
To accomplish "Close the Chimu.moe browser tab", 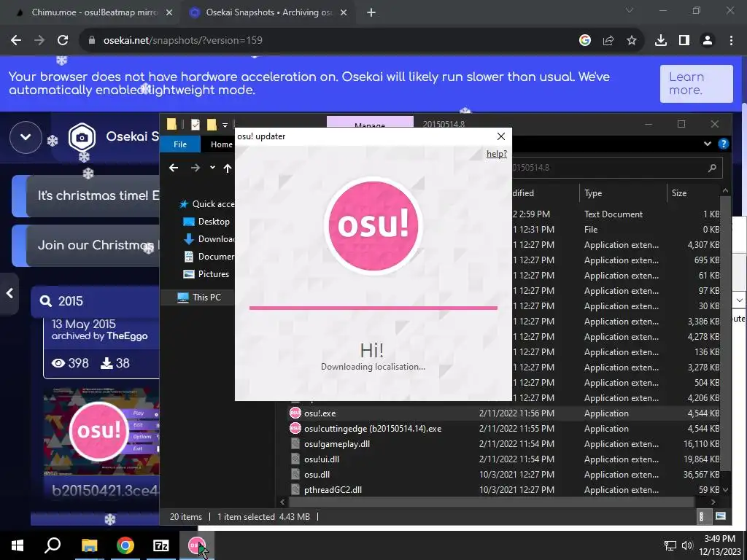I will pyautogui.click(x=169, y=13).
